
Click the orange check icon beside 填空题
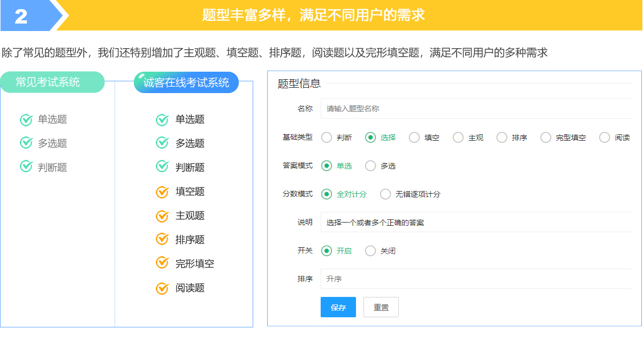click(x=162, y=191)
